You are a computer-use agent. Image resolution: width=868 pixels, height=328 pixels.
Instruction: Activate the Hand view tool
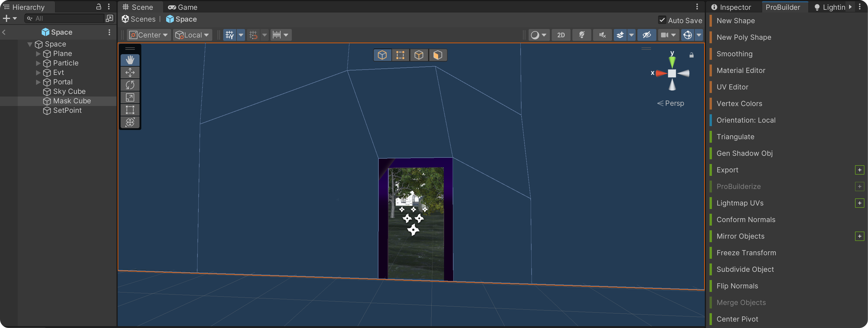coord(130,60)
